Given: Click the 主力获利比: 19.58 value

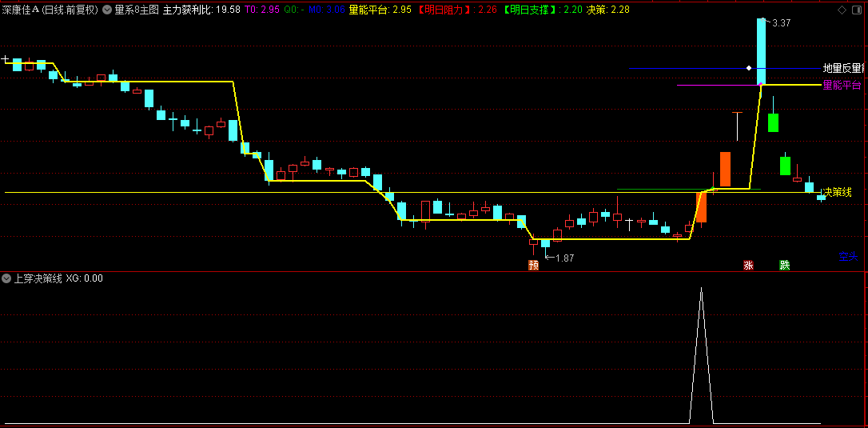Looking at the screenshot, I should pos(201,10).
